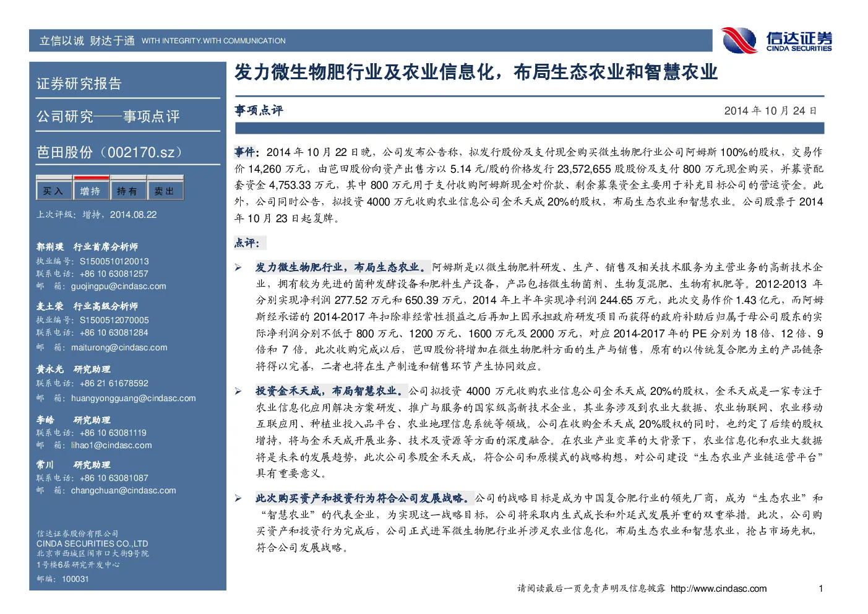868x614 pixels.
Task: Click the postal code 邮编：100031
Action: (x=62, y=579)
